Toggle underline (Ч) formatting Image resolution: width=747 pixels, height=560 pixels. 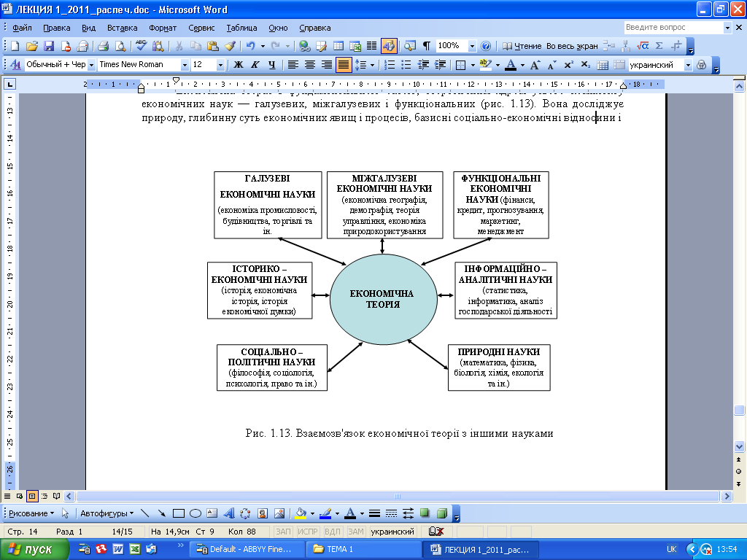click(x=271, y=65)
